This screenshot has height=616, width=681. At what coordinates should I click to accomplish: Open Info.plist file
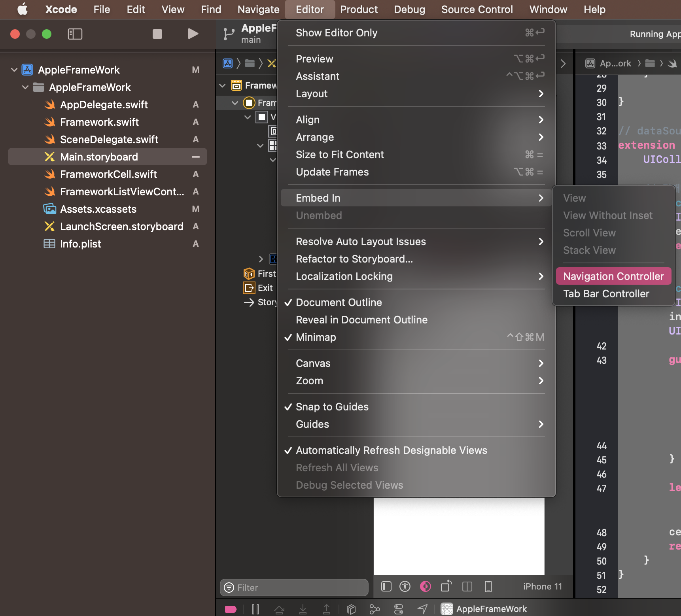[x=80, y=244]
